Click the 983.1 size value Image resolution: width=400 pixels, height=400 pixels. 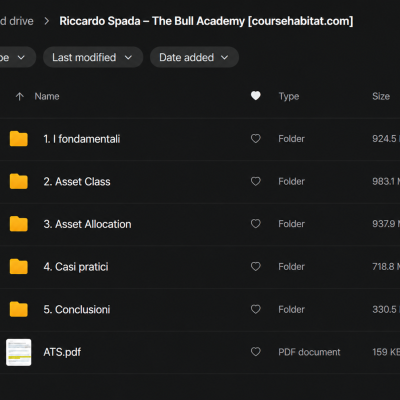[386, 182]
